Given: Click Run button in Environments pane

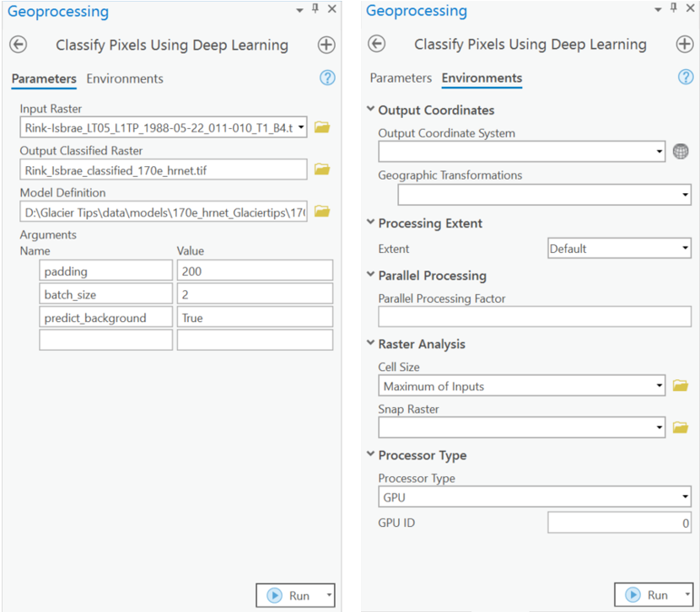Looking at the screenshot, I should pyautogui.click(x=648, y=595).
